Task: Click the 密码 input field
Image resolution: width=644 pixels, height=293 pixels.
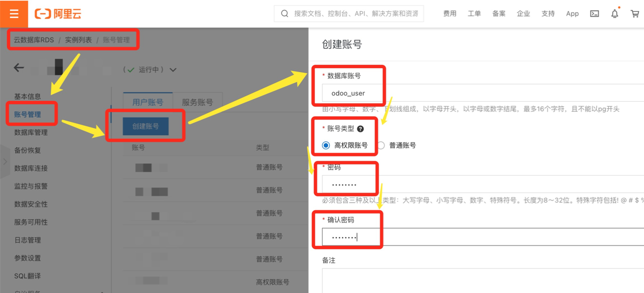Action: click(483, 184)
